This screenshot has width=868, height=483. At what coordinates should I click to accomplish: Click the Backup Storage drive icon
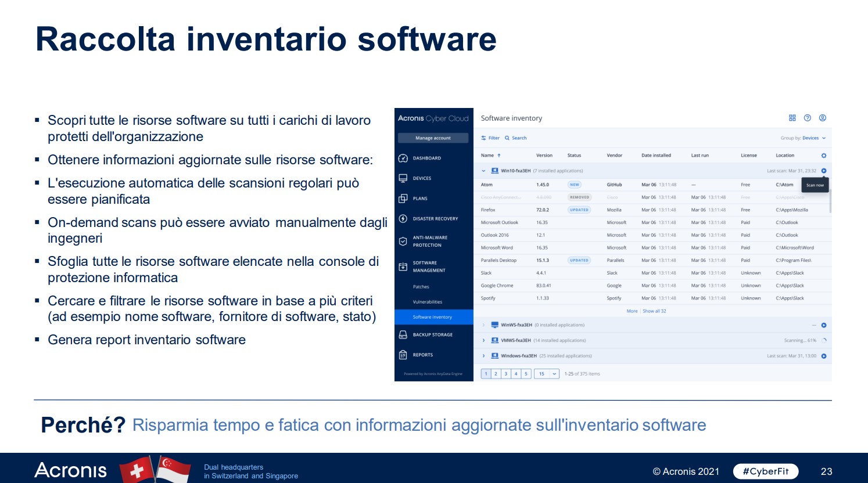[x=403, y=334]
